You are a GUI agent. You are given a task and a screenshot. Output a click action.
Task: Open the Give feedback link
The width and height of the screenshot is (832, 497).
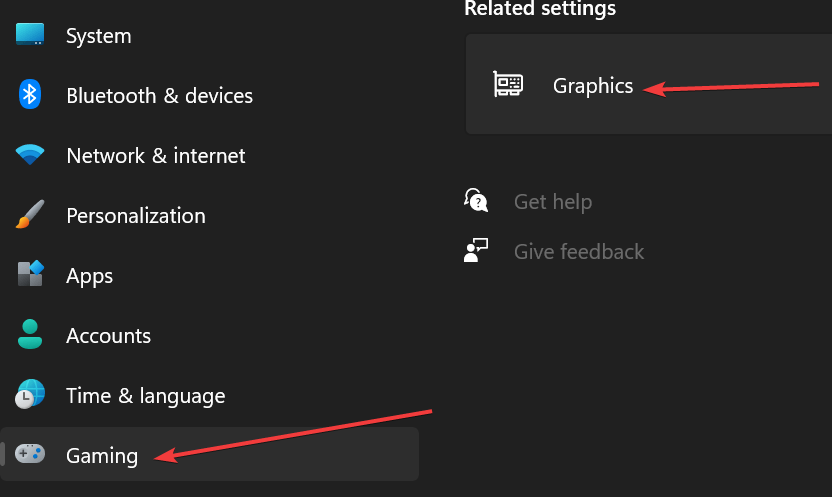click(x=579, y=251)
